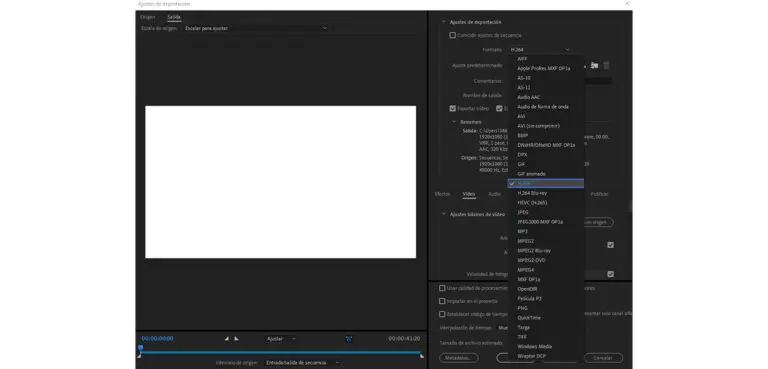Enable Importar en el proyecto checkbox
Viewport: 768px width, 369px height.
[442, 301]
